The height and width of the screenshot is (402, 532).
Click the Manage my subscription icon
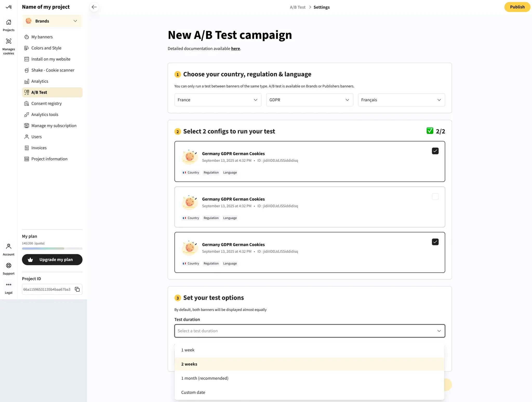[26, 126]
